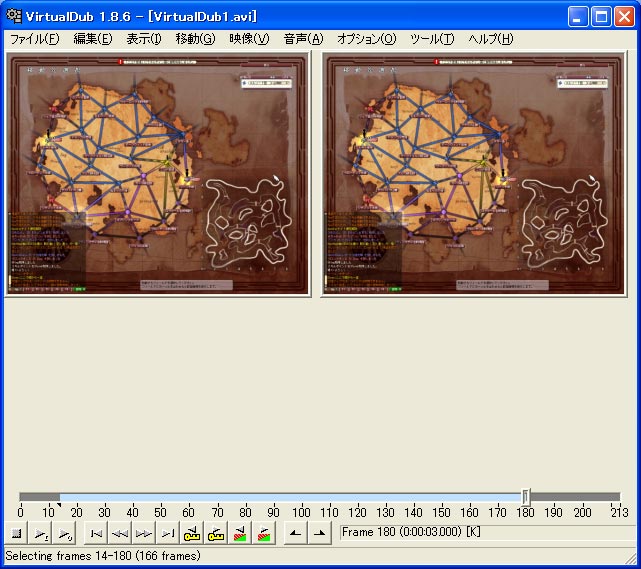Close the VirtualDub window

coord(625,17)
